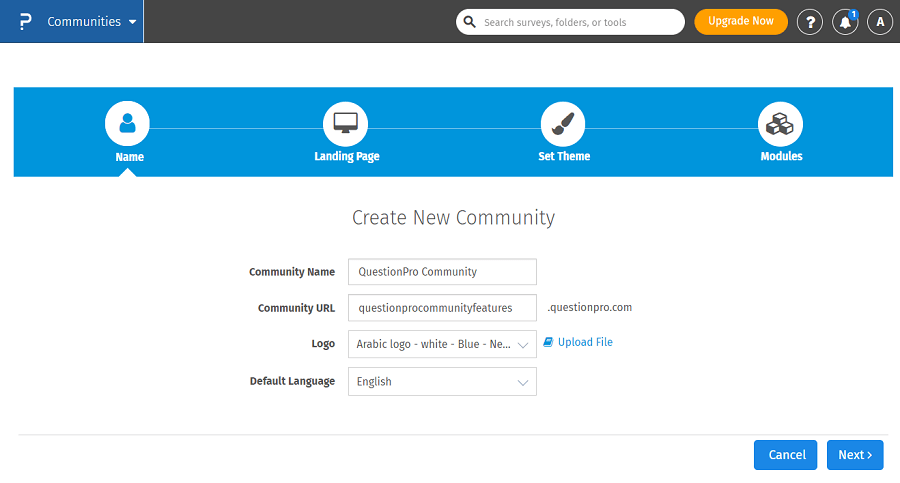Image resolution: width=900 pixels, height=483 pixels.
Task: Edit the Community Name text field
Action: (x=442, y=272)
